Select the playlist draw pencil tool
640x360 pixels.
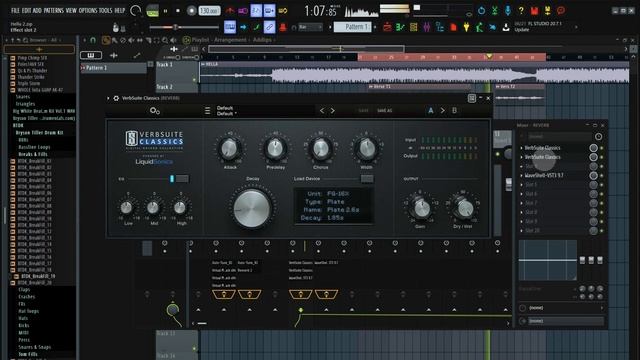(106, 40)
